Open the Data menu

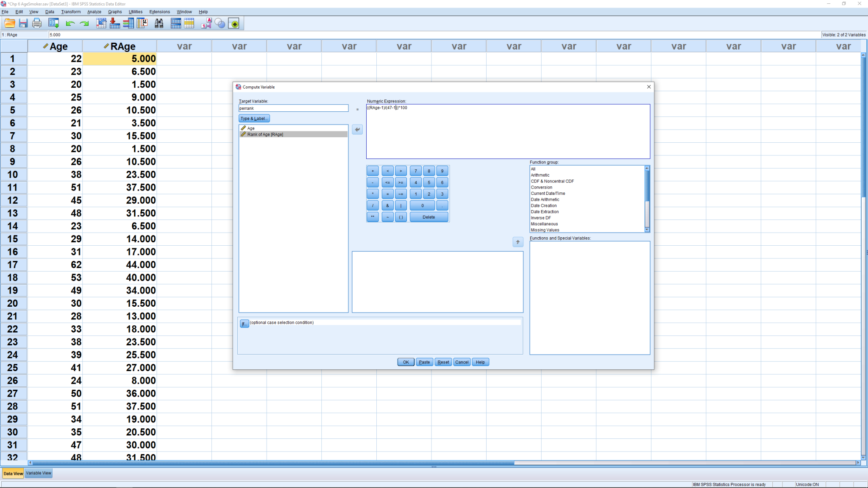[50, 12]
